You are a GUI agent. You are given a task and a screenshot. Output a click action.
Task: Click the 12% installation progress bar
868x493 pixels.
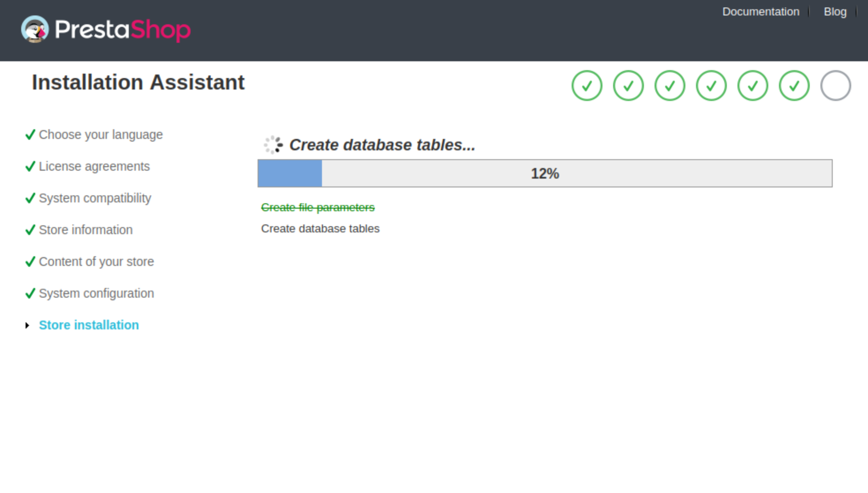(545, 173)
